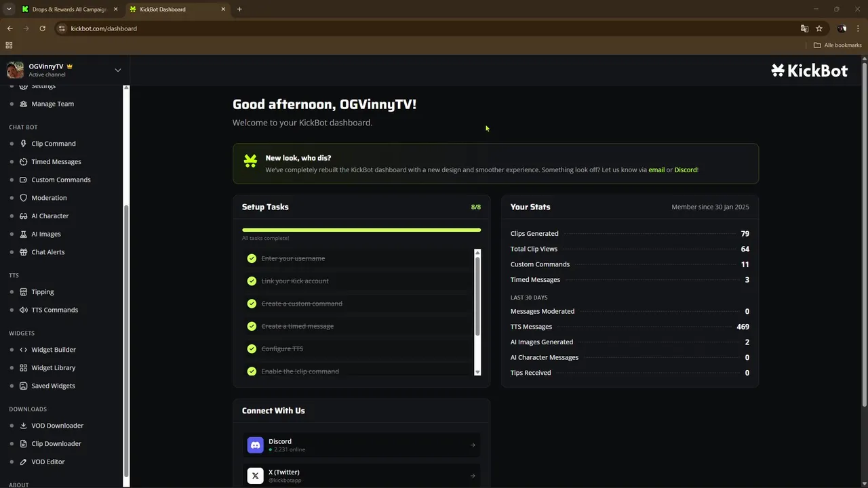Open Widget Library menu item
Viewport: 868px width, 488px height.
click(x=54, y=368)
